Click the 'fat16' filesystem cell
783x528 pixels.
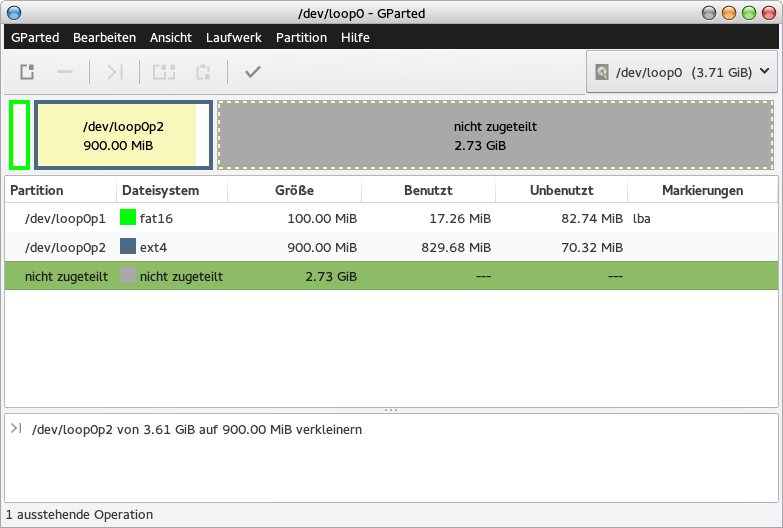point(156,218)
